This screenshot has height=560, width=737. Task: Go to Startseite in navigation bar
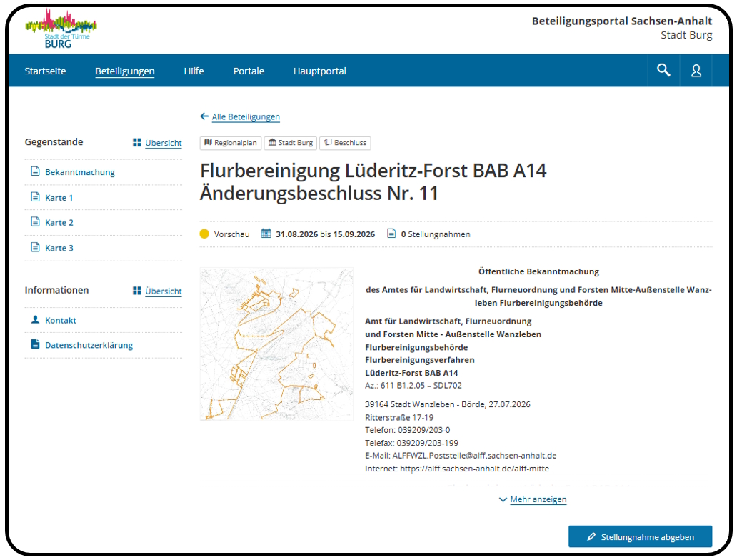click(45, 71)
